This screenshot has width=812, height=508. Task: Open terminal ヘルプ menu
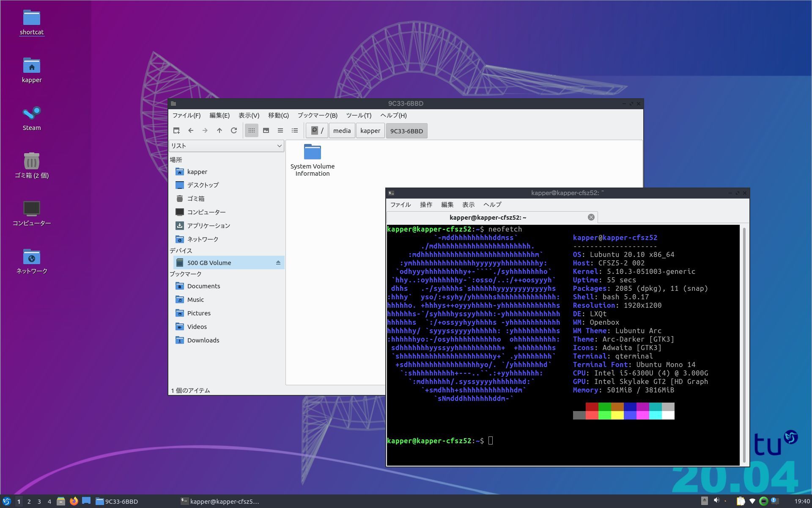(492, 204)
